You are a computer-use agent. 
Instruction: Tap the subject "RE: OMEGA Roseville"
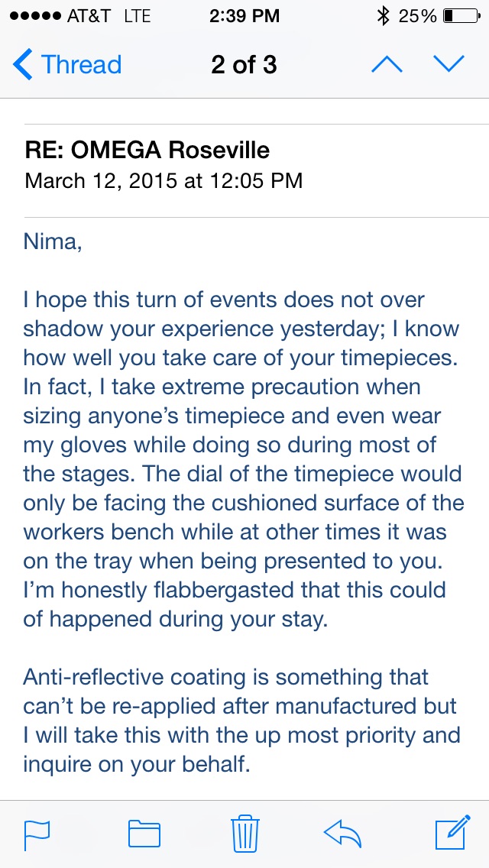tap(147, 150)
